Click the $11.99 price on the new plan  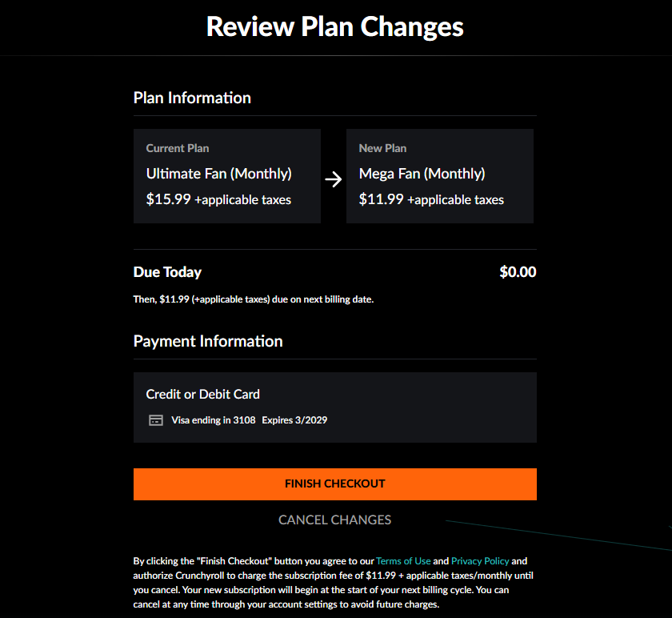(382, 199)
